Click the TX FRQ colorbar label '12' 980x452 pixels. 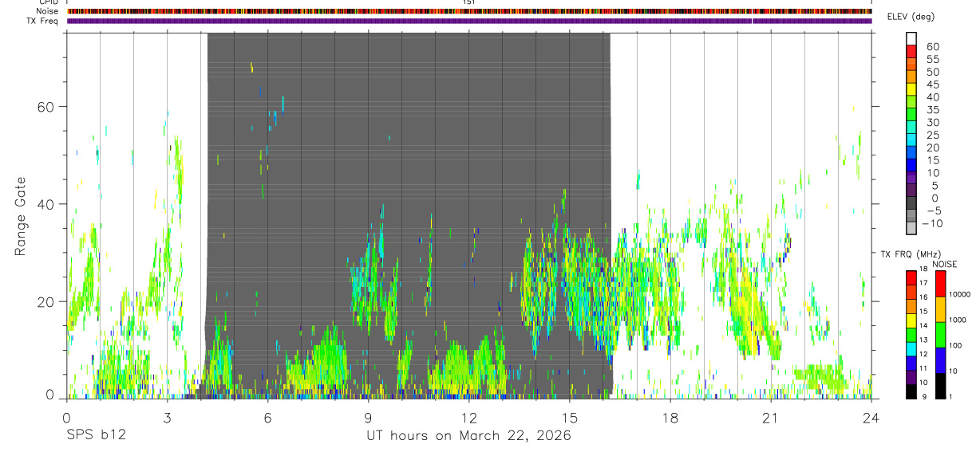[x=924, y=354]
